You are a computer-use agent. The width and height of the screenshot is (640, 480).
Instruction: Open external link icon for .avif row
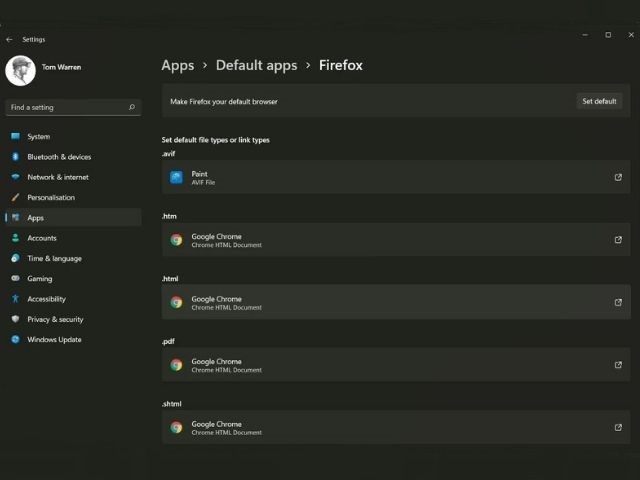click(618, 177)
